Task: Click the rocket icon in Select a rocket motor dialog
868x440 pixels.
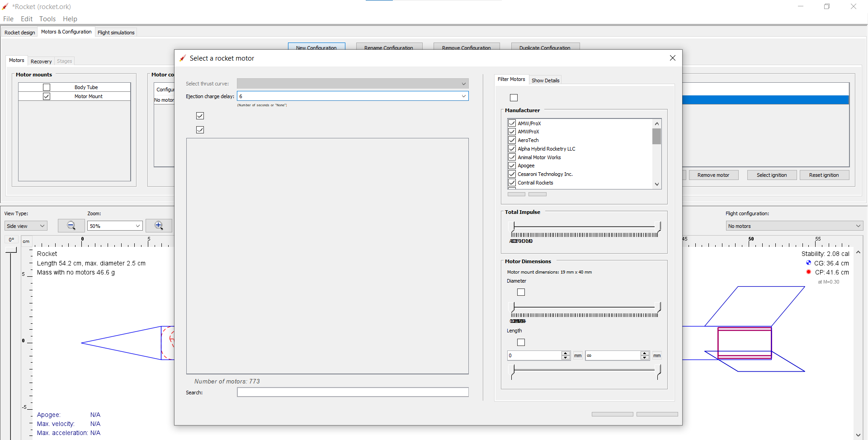Action: tap(183, 58)
